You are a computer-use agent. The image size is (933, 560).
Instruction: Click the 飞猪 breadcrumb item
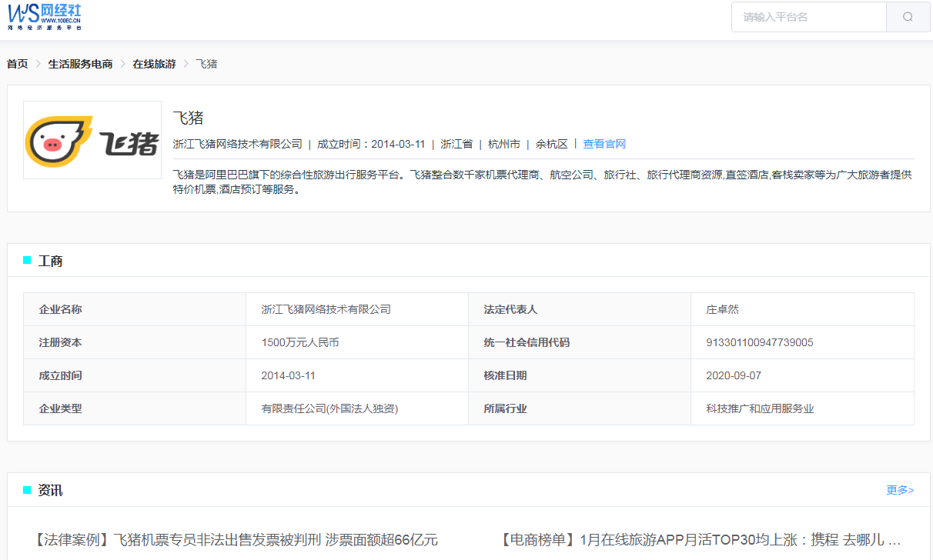coord(206,64)
